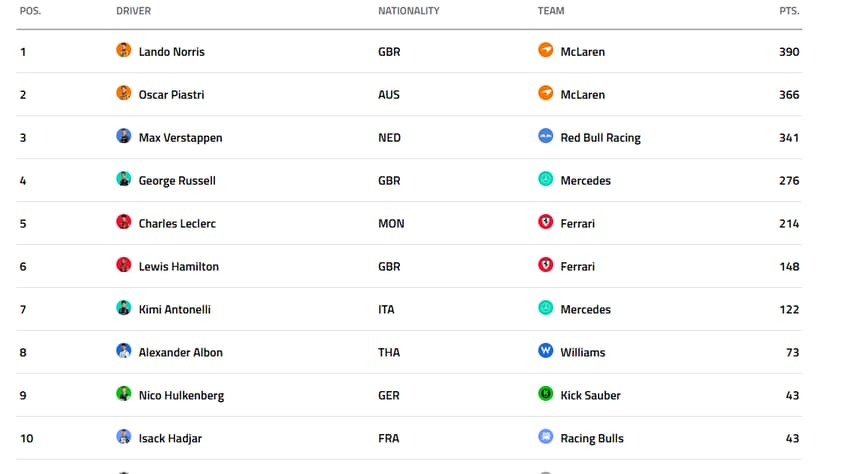This screenshot has width=850, height=474.
Task: Click the Red Bull Racing team logo
Action: click(546, 136)
